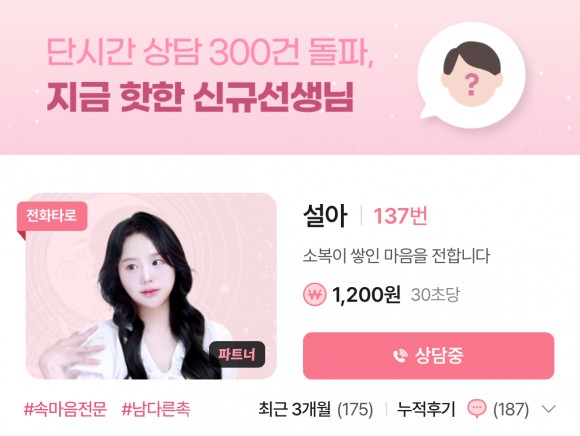Click the 전화타로 ribbon badge
The image size is (580, 436).
click(52, 216)
